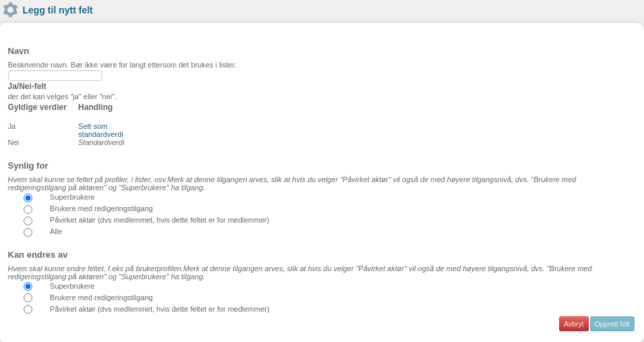Viewport: 644px width, 342px height.
Task: Cancel with the red Avbryt button
Action: click(x=574, y=324)
